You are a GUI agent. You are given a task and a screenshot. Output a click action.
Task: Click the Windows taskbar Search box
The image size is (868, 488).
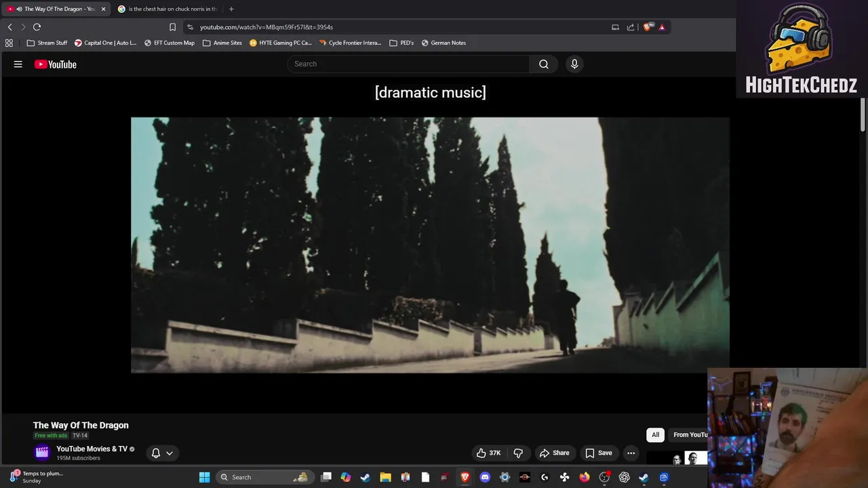tap(263, 477)
